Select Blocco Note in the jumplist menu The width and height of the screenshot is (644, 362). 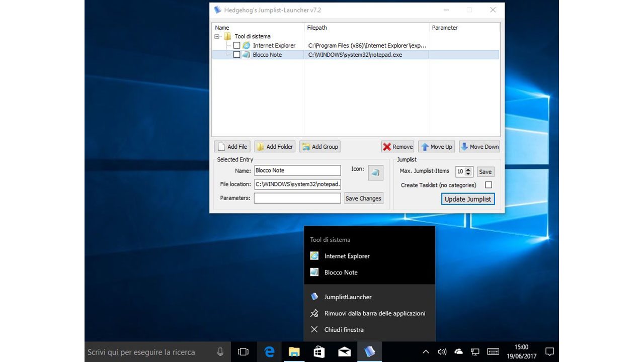[x=341, y=273]
